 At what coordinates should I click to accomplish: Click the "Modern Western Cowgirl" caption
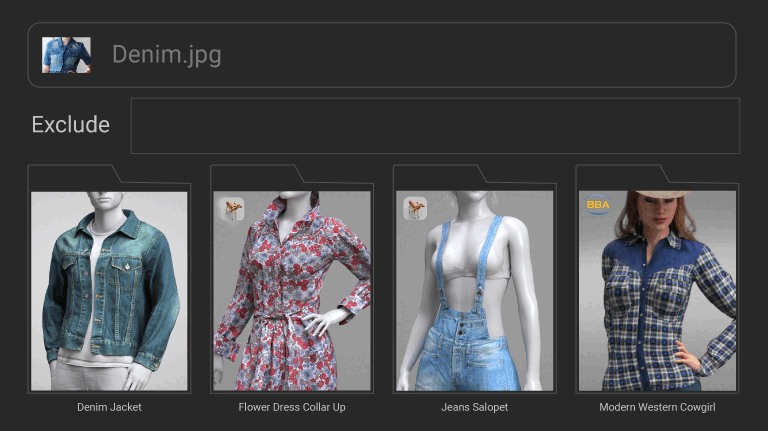tap(657, 407)
